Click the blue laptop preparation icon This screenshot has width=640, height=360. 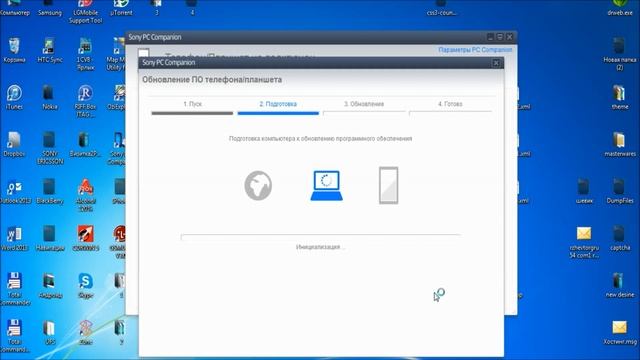[327, 186]
